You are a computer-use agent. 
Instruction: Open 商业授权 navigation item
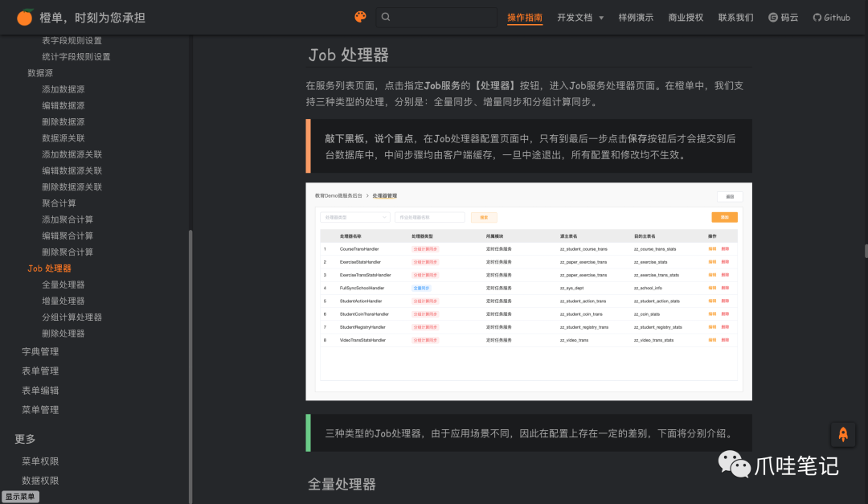(686, 18)
